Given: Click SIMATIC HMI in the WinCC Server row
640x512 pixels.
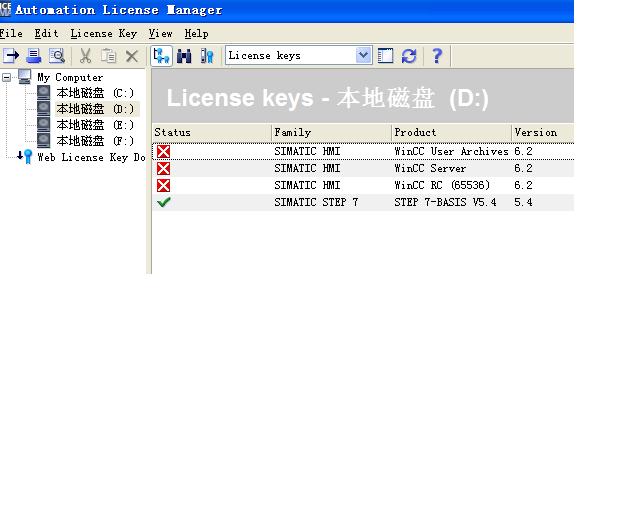Looking at the screenshot, I should (307, 168).
